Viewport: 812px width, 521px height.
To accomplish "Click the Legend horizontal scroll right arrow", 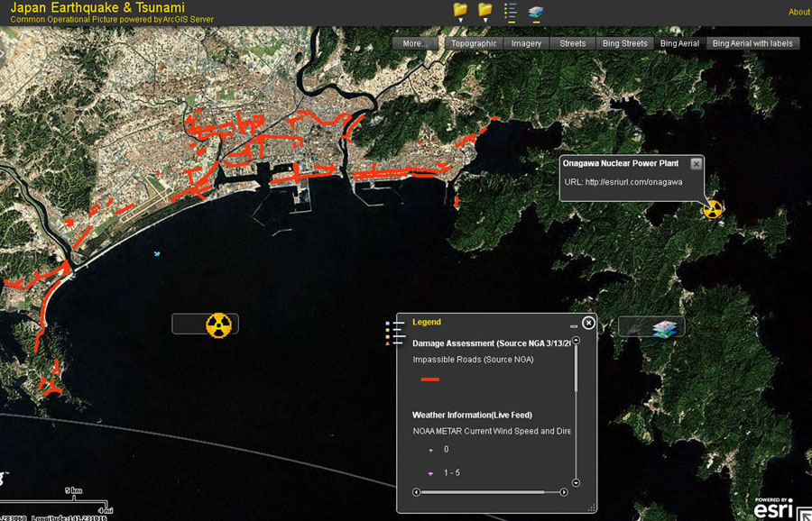I will pos(564,492).
